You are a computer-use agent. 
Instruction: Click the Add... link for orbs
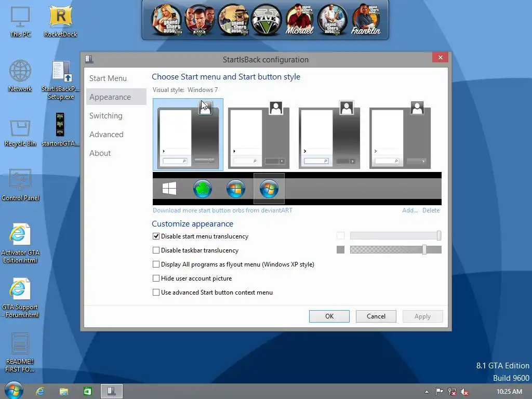pyautogui.click(x=410, y=210)
